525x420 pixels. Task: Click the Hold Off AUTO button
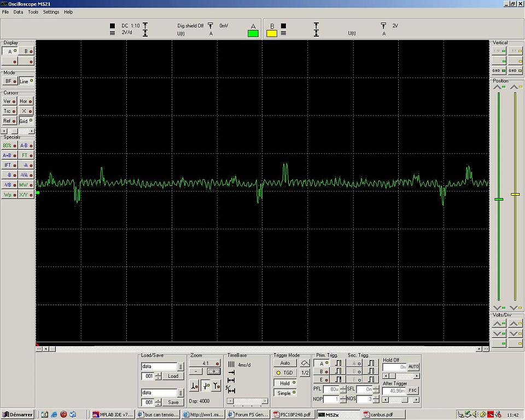(x=413, y=367)
